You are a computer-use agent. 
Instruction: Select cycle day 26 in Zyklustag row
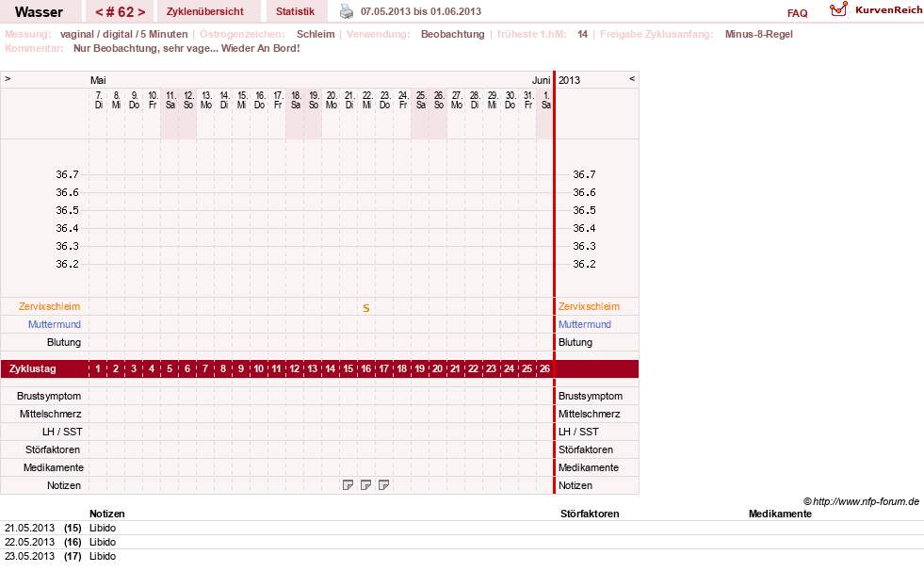coord(544,368)
